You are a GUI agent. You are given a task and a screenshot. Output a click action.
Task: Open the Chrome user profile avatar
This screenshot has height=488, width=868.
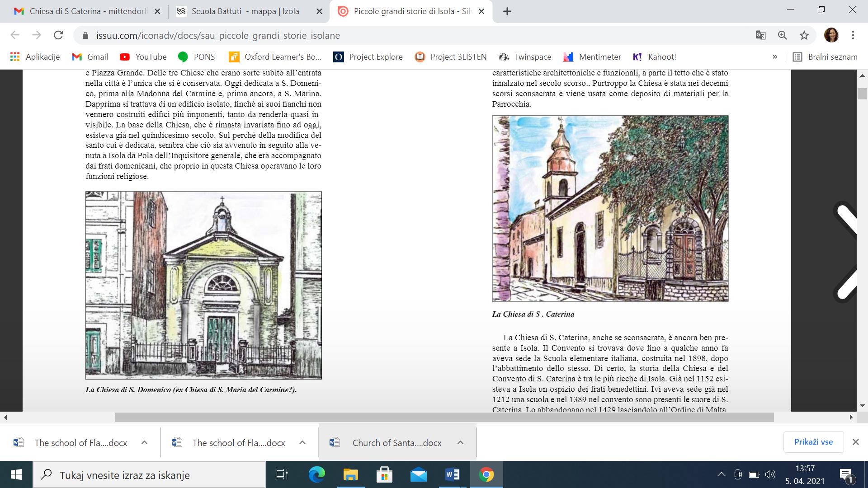[x=831, y=35]
